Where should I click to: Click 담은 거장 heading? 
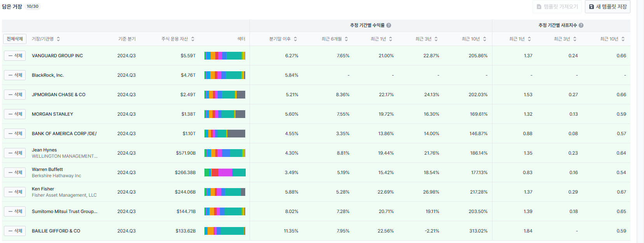tap(12, 7)
